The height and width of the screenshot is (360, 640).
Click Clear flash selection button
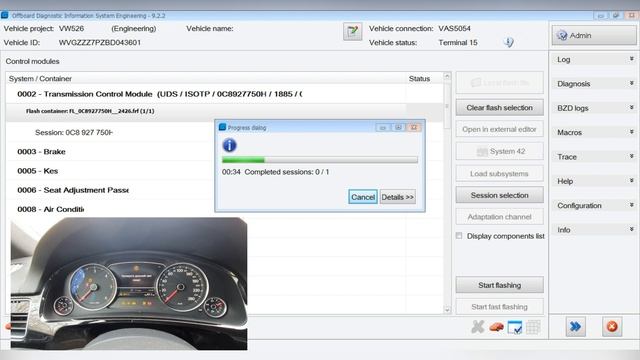click(500, 108)
